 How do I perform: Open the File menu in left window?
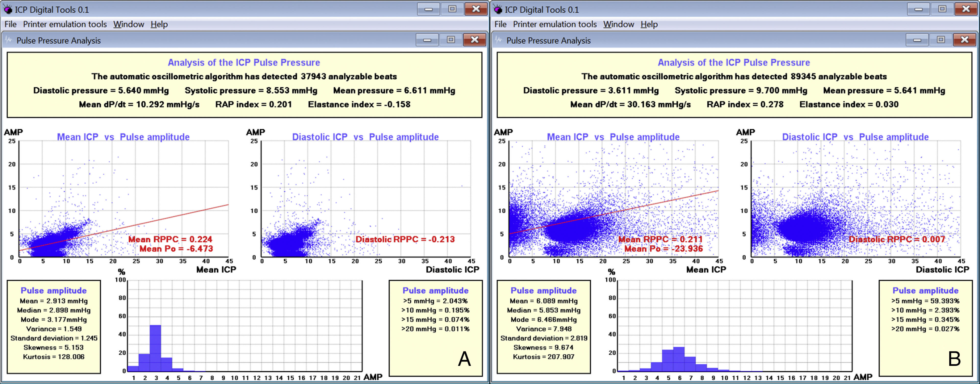coord(10,24)
